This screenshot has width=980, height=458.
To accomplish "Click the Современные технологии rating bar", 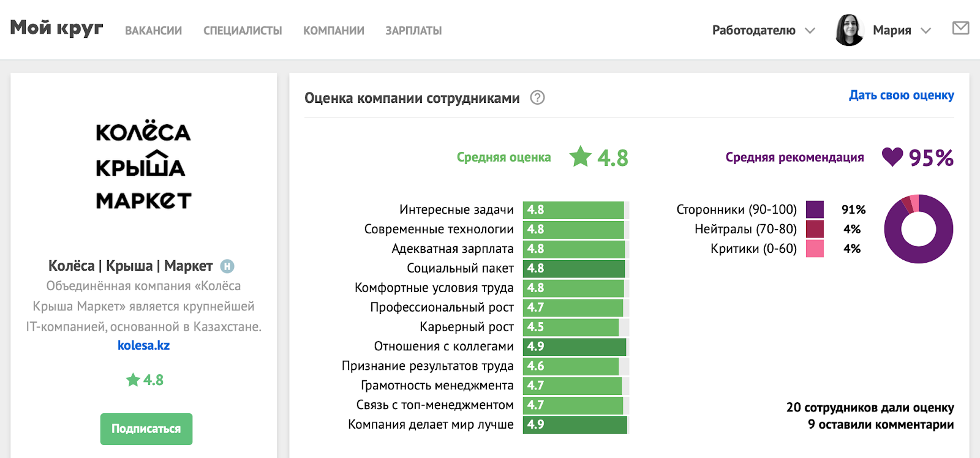I will tap(576, 229).
